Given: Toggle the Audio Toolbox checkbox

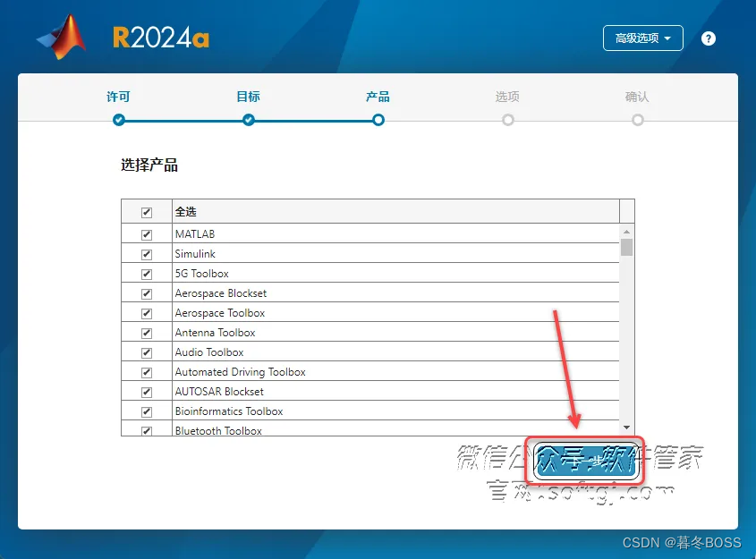Looking at the screenshot, I should [x=147, y=353].
